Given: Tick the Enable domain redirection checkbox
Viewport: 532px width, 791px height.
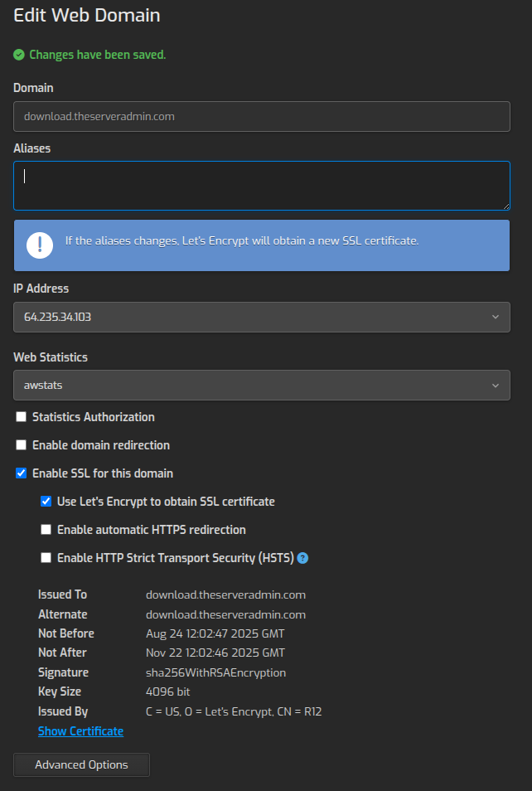Looking at the screenshot, I should coord(22,445).
